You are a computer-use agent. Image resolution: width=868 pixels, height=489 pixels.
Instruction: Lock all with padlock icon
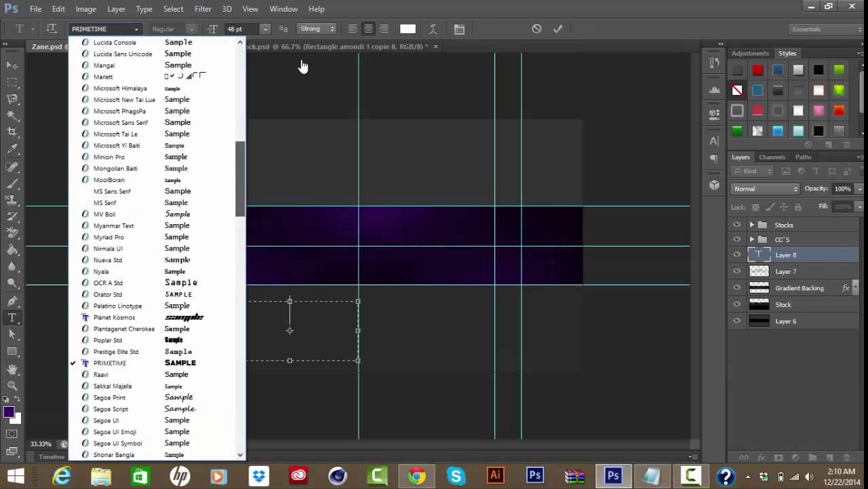[x=798, y=206]
